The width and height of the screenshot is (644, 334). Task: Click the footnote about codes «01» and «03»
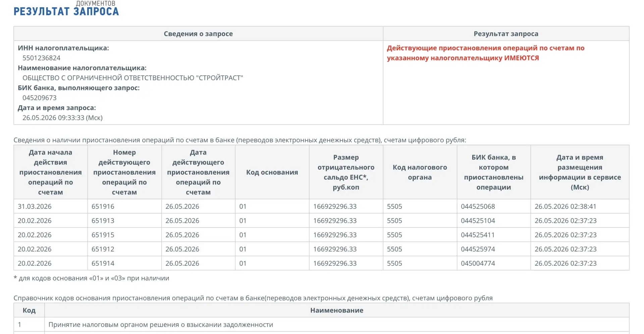[x=91, y=278]
